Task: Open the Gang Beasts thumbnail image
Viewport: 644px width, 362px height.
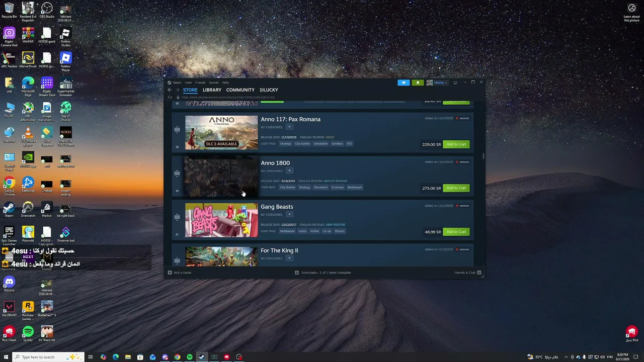Action: [x=221, y=220]
